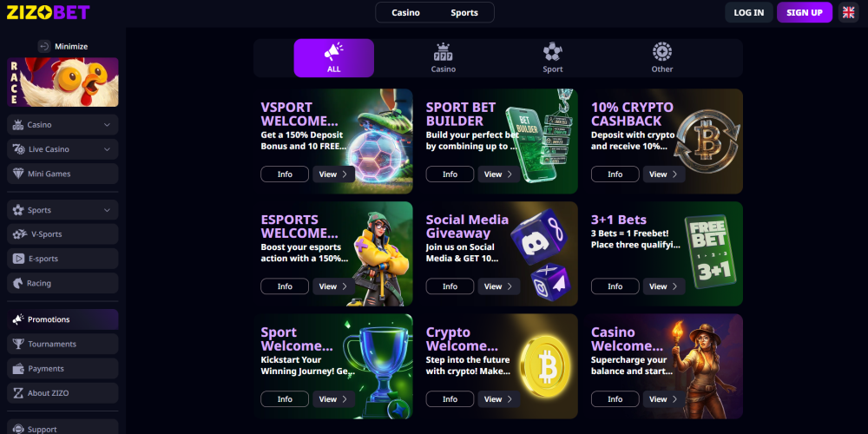Image resolution: width=868 pixels, height=434 pixels.
Task: Click the Mini Games diamond icon
Action: (x=18, y=174)
